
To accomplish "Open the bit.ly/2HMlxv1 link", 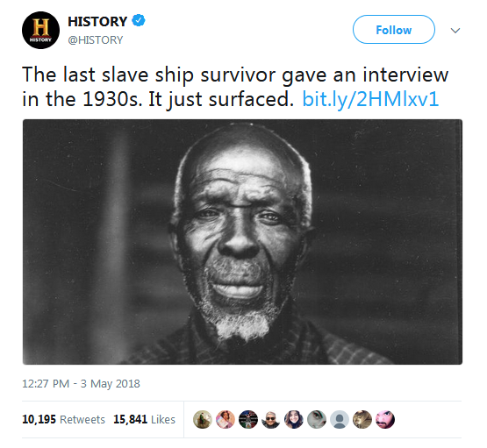I will pyautogui.click(x=370, y=99).
